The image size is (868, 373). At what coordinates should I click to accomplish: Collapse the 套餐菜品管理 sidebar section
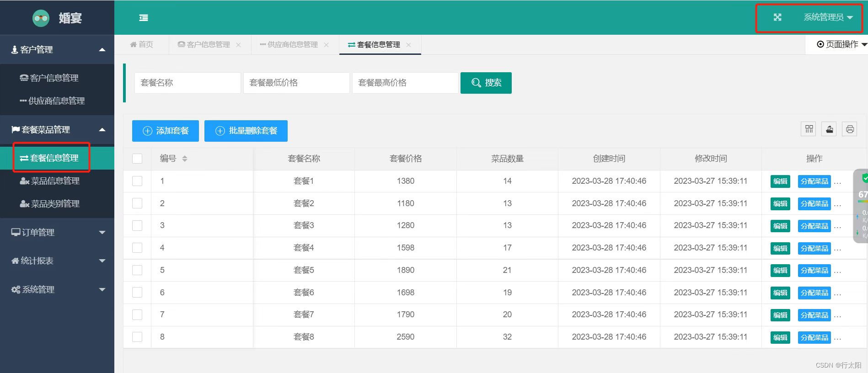pos(57,130)
